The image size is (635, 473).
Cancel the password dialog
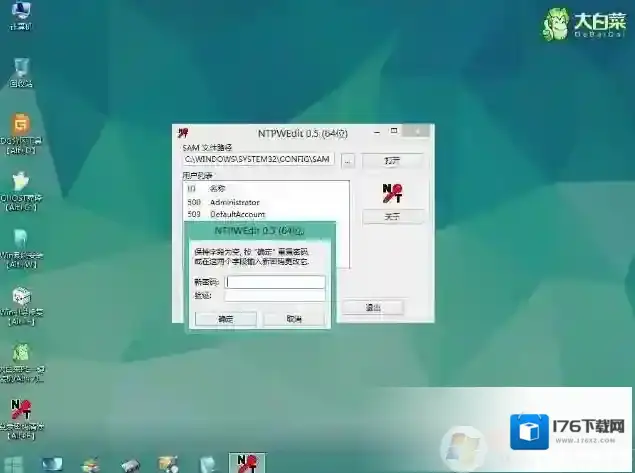[x=294, y=319]
